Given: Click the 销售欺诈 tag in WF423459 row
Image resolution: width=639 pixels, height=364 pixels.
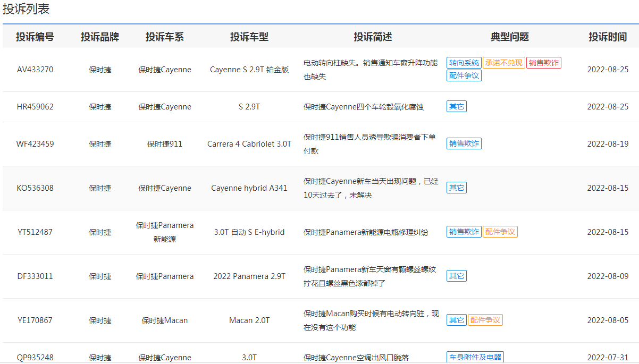Looking at the screenshot, I should pyautogui.click(x=464, y=143).
